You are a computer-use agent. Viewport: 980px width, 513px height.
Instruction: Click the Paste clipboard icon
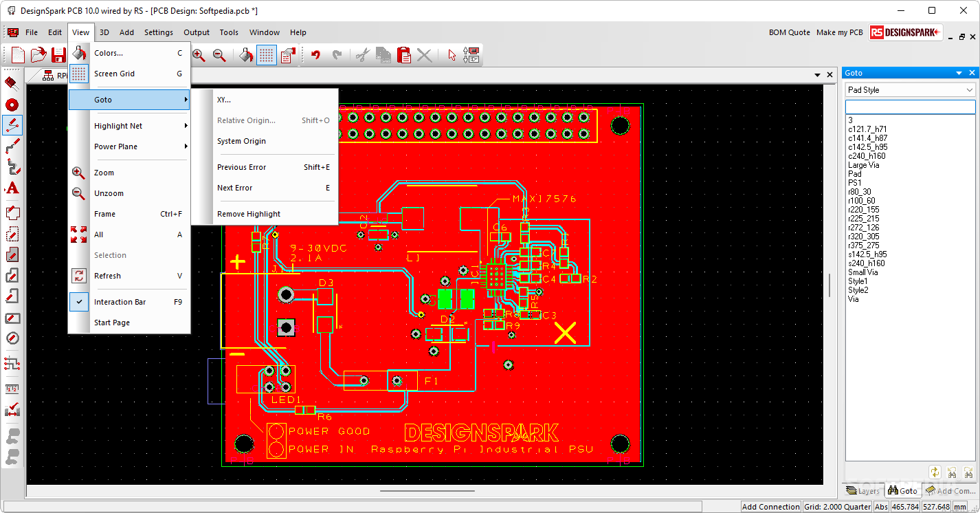(x=404, y=55)
